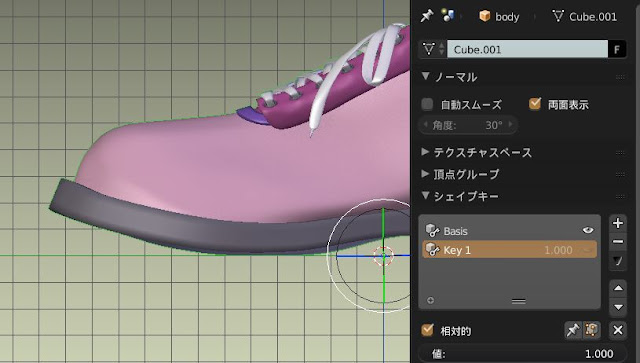Image resolution: width=640 pixels, height=363 pixels.
Task: Disable the 両面表示 checkbox
Action: click(535, 104)
